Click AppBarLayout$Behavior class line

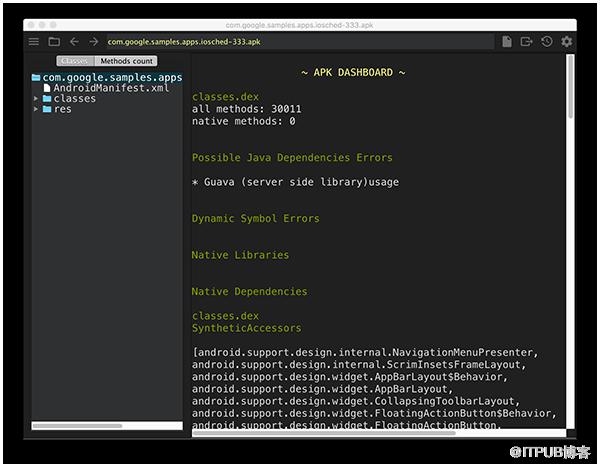(x=350, y=377)
